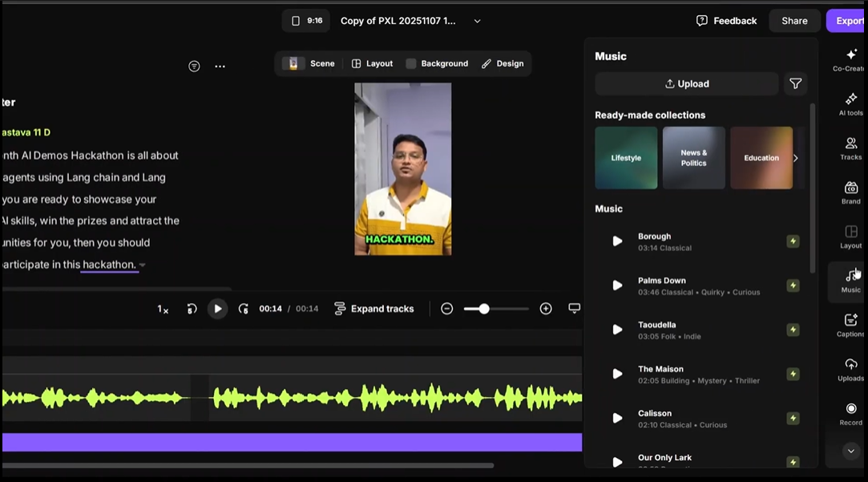The height and width of the screenshot is (482, 868).
Task: Click the lightning badge next to Calisson
Action: [x=793, y=419]
